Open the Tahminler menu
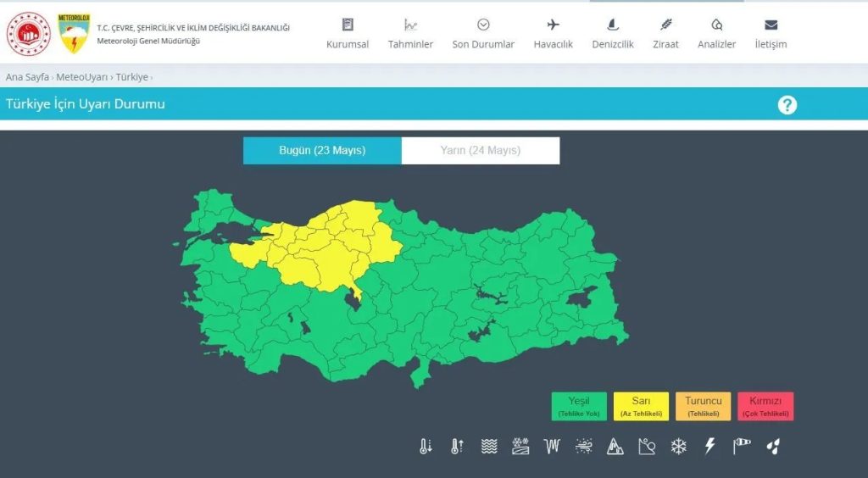 (x=410, y=34)
